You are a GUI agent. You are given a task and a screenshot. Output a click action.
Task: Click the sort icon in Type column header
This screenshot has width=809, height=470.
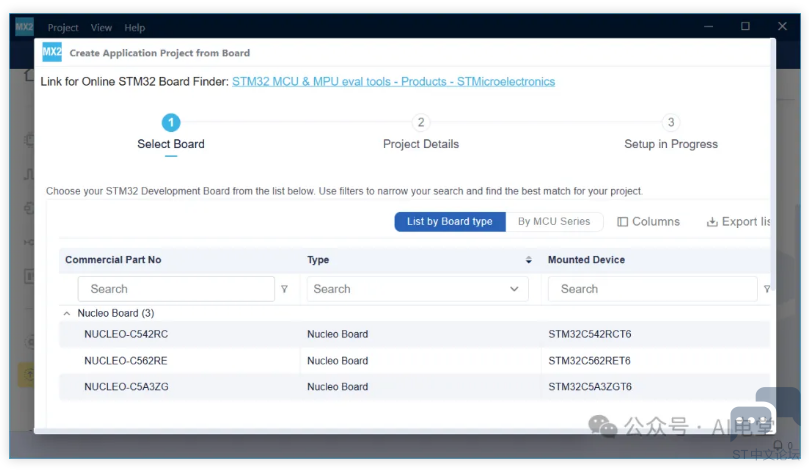[529, 260]
